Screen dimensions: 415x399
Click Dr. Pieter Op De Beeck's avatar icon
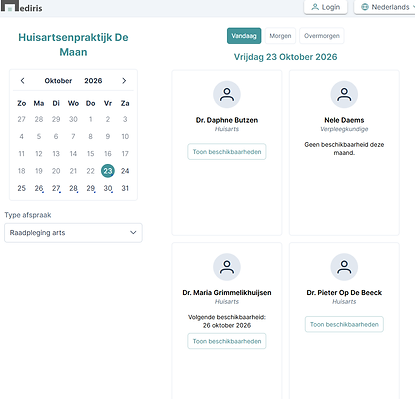click(344, 267)
